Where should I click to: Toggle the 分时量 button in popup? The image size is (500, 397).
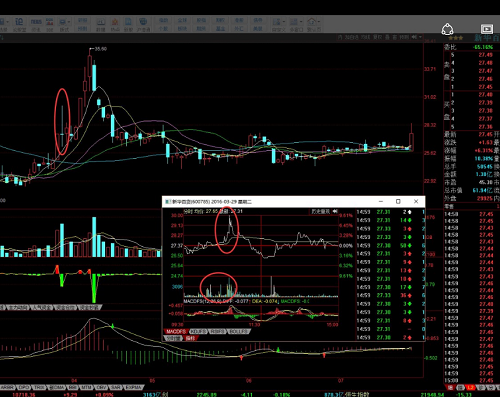(173, 338)
